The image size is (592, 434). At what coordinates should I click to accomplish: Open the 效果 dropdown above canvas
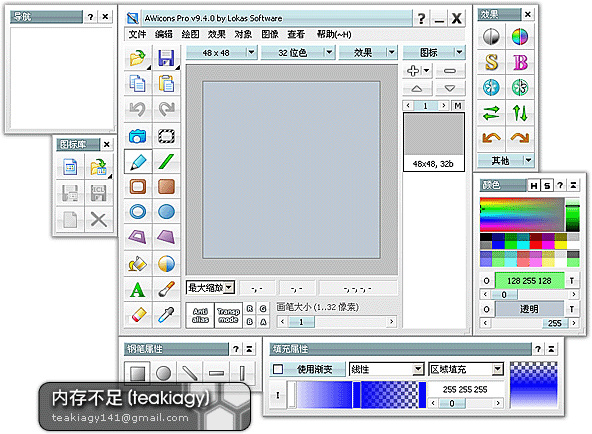tap(368, 52)
